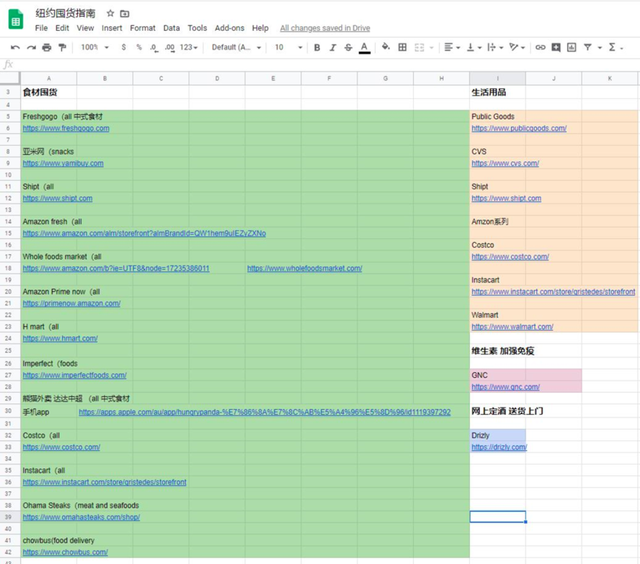
Task: Select the 'Amzon系列' cell
Action: [x=498, y=222]
